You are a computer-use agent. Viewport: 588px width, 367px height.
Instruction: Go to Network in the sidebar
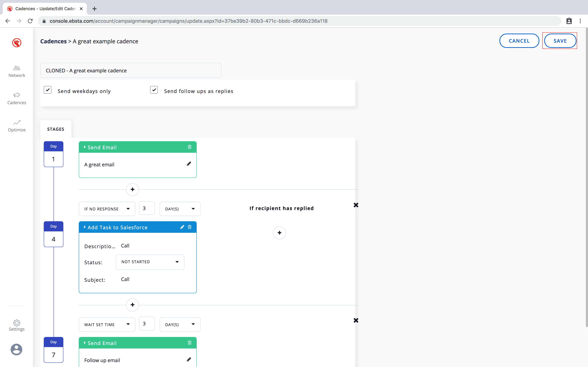point(16,71)
